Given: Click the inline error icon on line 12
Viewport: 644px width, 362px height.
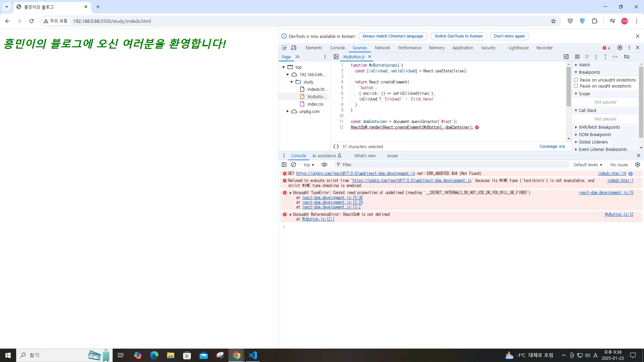Looking at the screenshot, I should [477, 127].
